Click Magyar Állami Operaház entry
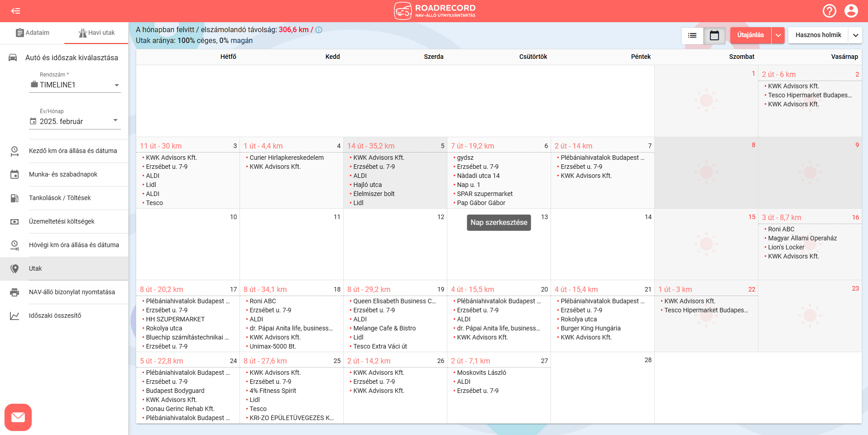This screenshot has height=435, width=868. tap(802, 238)
